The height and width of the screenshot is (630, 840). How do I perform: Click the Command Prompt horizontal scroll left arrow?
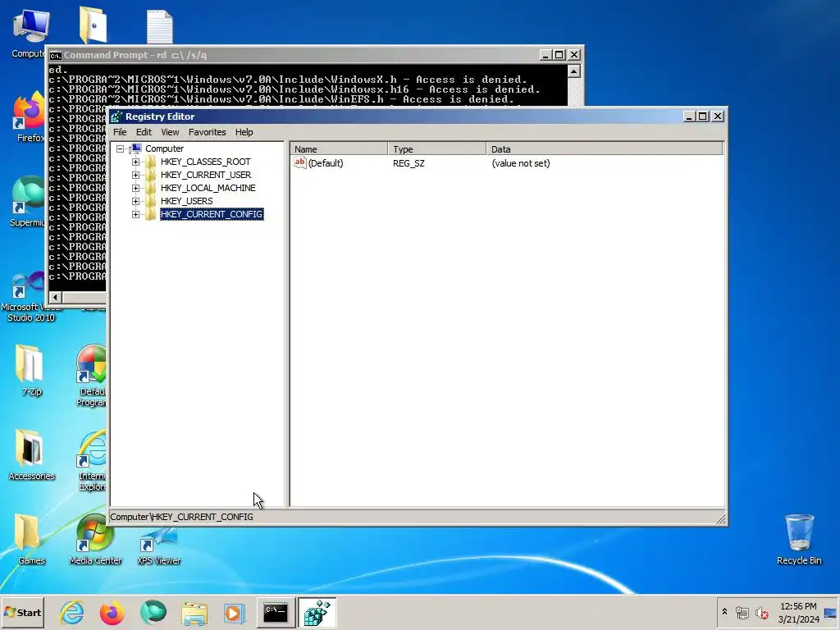tap(55, 297)
